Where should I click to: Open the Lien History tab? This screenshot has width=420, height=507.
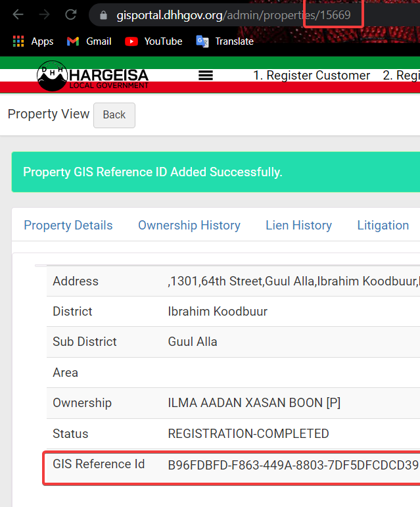click(x=299, y=225)
